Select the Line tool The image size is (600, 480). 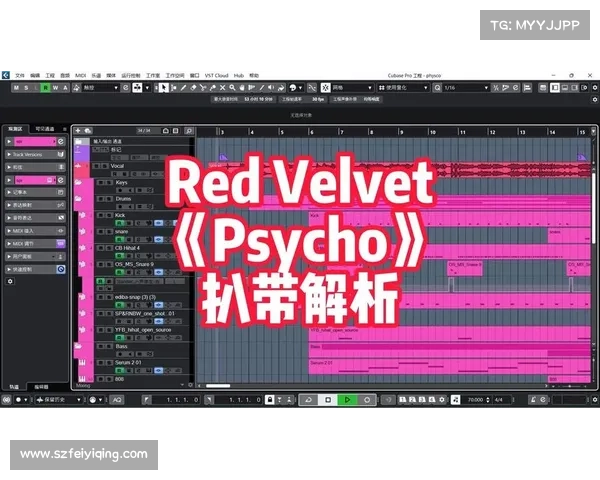[x=262, y=88]
